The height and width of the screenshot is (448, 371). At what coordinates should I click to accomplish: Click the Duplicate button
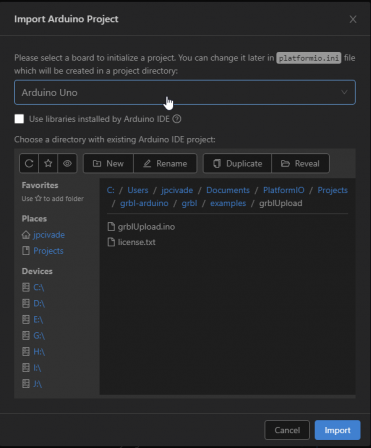pyautogui.click(x=238, y=163)
